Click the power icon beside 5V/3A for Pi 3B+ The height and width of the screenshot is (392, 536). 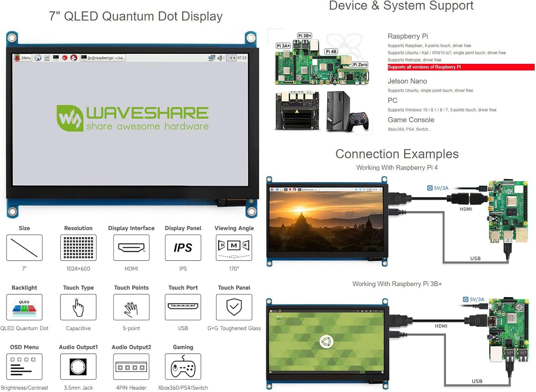[x=466, y=300]
